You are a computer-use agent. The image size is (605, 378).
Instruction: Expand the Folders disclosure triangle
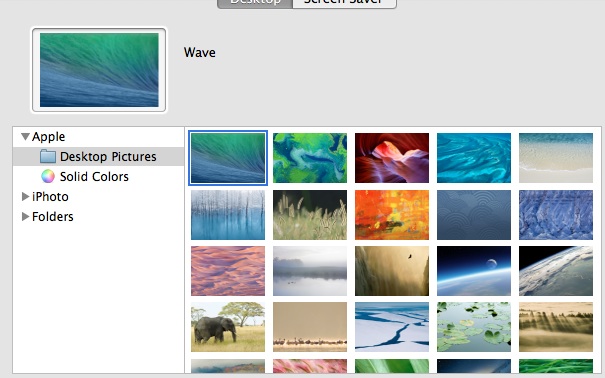25,216
